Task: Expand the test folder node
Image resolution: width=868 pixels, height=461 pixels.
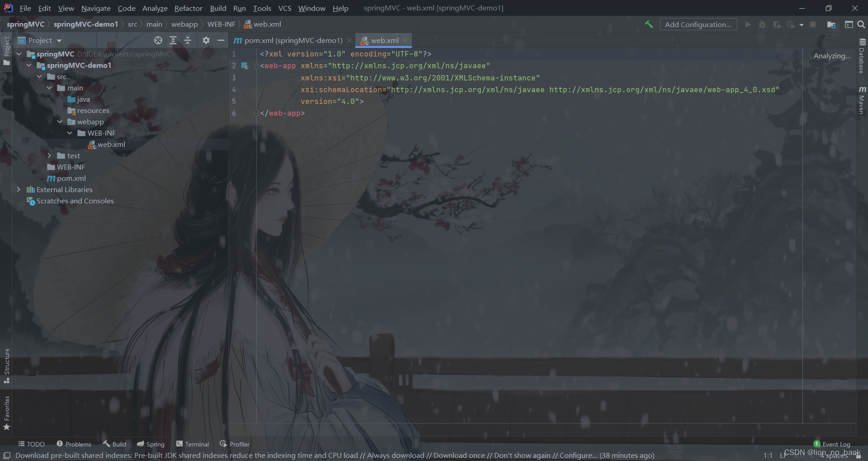Action: [x=49, y=155]
